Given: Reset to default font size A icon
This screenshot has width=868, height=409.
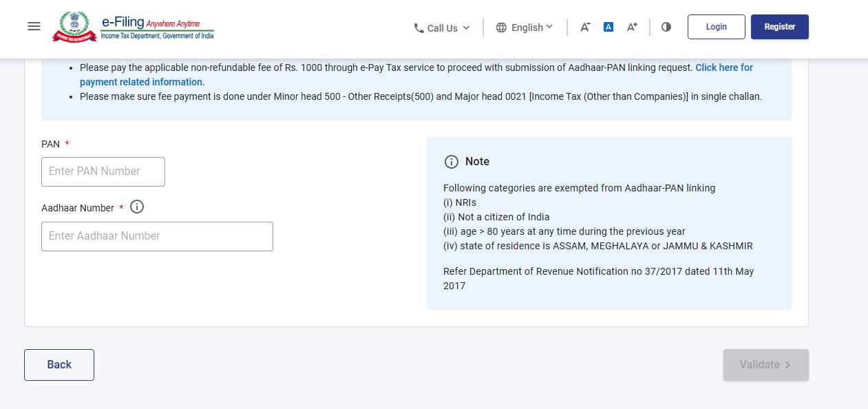Looking at the screenshot, I should click(608, 27).
